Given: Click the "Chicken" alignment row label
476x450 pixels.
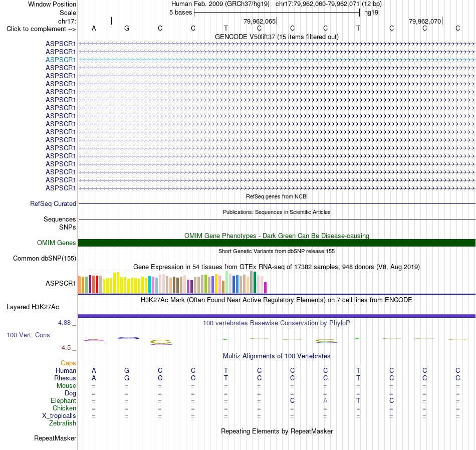Looking at the screenshot, I should 64,408.
